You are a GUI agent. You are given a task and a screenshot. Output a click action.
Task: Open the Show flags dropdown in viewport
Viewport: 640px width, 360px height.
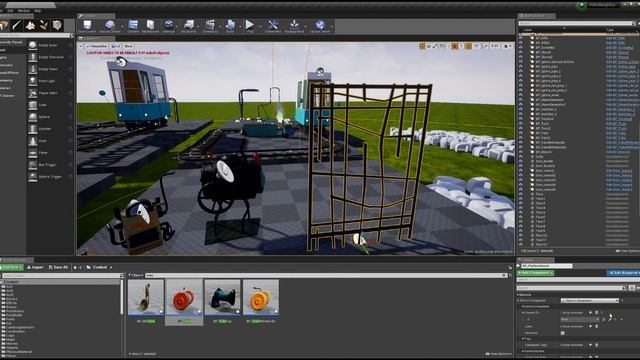click(x=129, y=47)
